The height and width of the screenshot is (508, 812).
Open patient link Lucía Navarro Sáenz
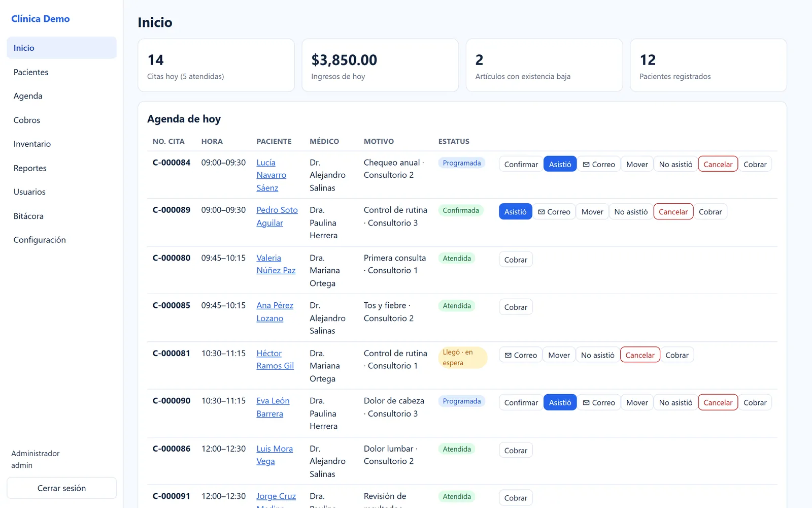coord(271,175)
